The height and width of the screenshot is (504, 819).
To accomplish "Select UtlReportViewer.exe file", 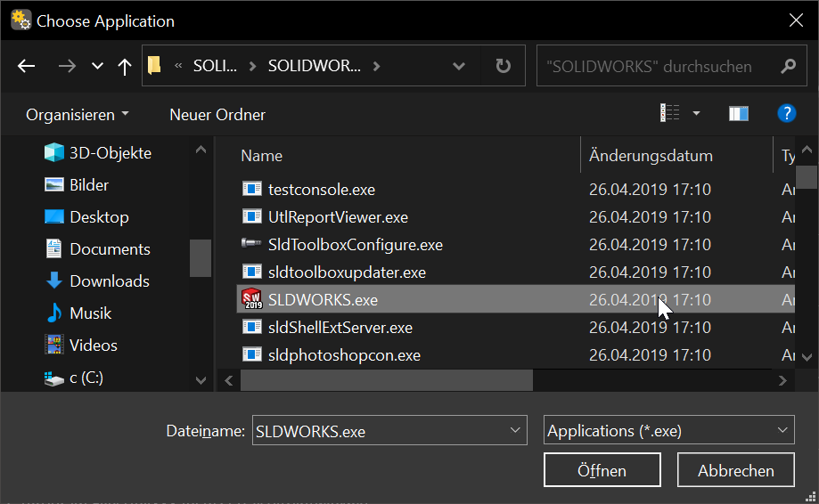I will [x=338, y=217].
